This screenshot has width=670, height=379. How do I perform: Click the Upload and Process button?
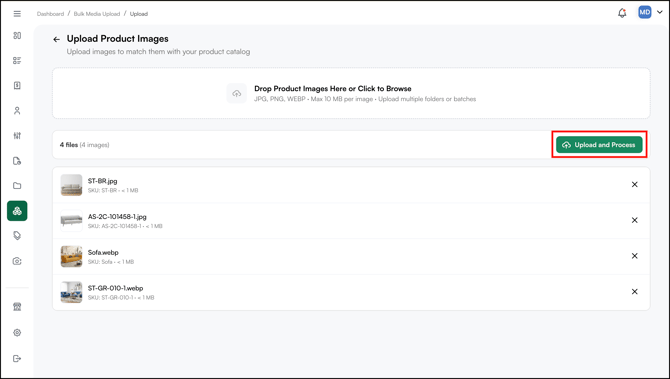(599, 145)
